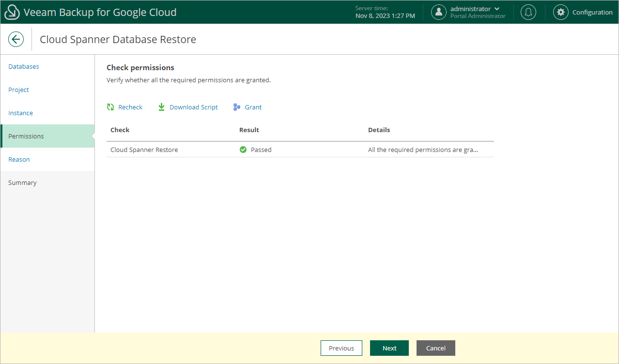The image size is (619, 364).
Task: Click the Grant permissions icon
Action: point(237,107)
